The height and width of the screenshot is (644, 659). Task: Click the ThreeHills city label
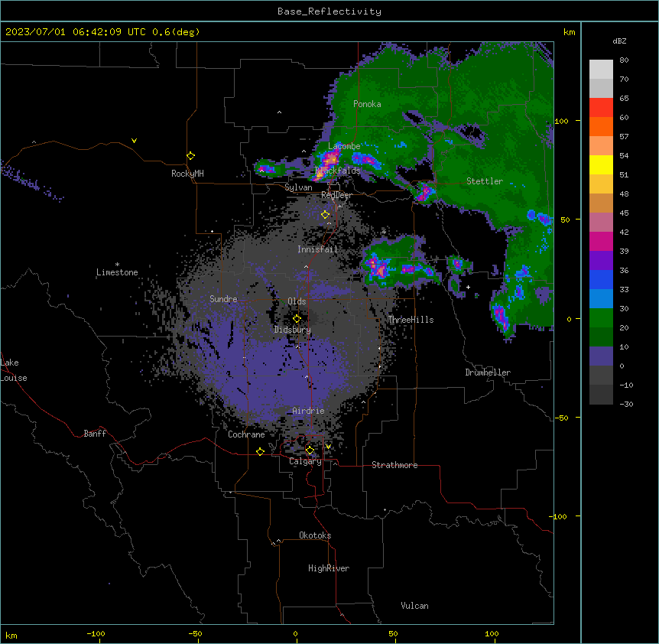(411, 320)
